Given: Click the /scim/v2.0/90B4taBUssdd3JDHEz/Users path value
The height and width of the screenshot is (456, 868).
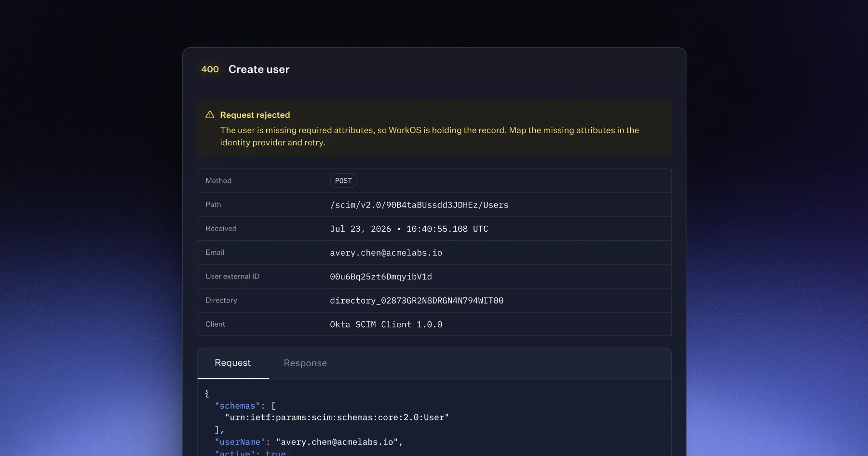Looking at the screenshot, I should coord(419,205).
